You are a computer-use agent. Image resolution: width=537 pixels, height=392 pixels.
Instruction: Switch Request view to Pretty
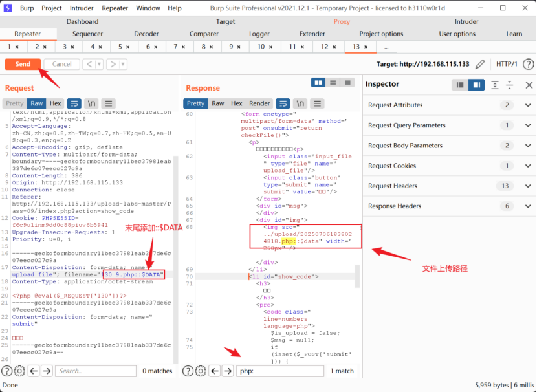(x=14, y=103)
